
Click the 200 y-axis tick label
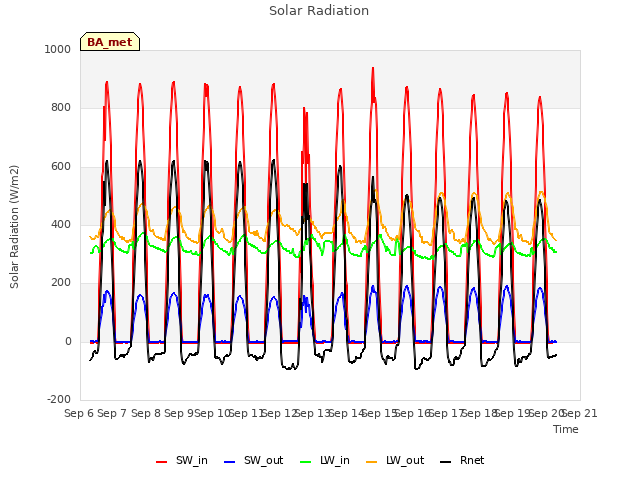pyautogui.click(x=61, y=283)
